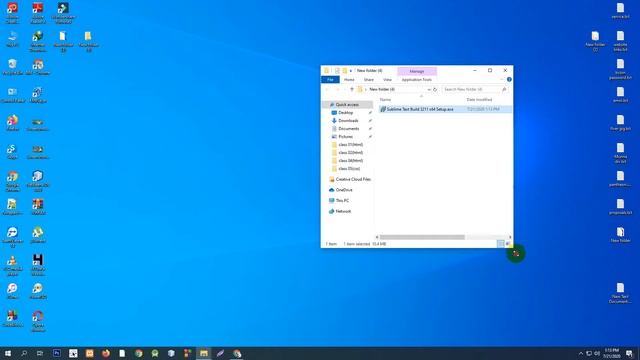
Task: Select Quick access in the navigation pane
Action: coord(347,105)
